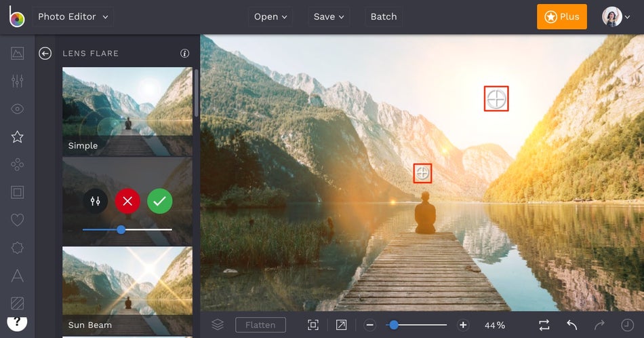644x338 pixels.
Task: Click the LENS FLARE panel title
Action: [x=90, y=54]
